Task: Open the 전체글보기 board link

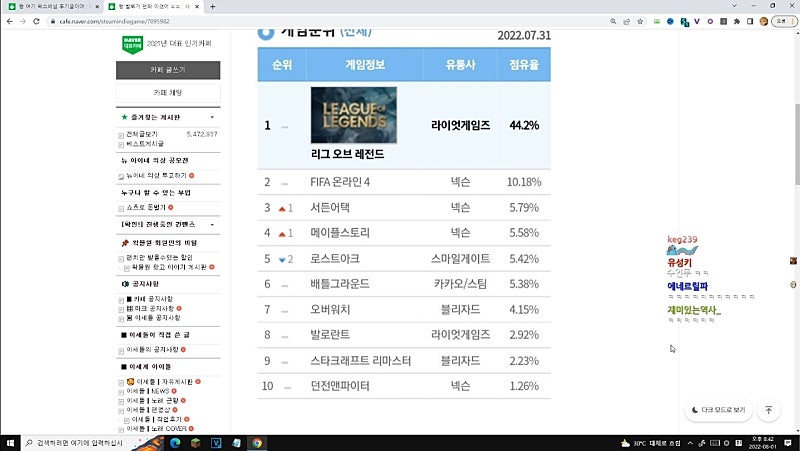Action: coord(142,134)
